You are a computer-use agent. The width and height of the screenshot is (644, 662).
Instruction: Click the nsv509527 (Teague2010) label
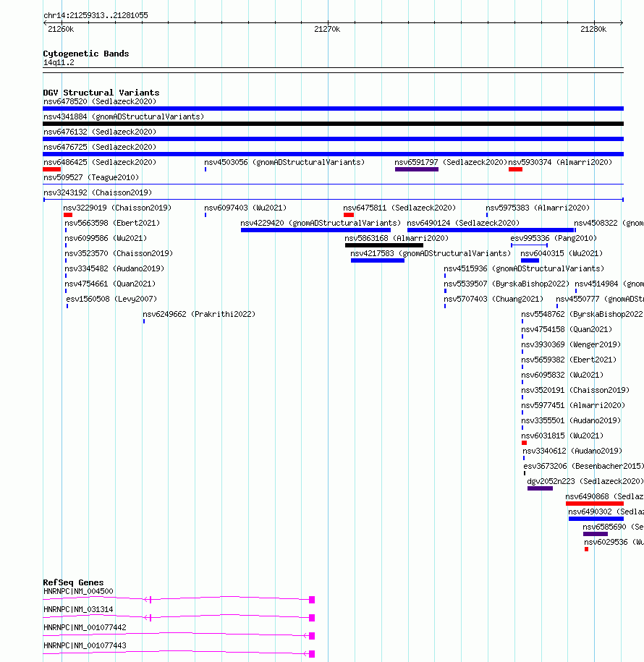pos(91,177)
